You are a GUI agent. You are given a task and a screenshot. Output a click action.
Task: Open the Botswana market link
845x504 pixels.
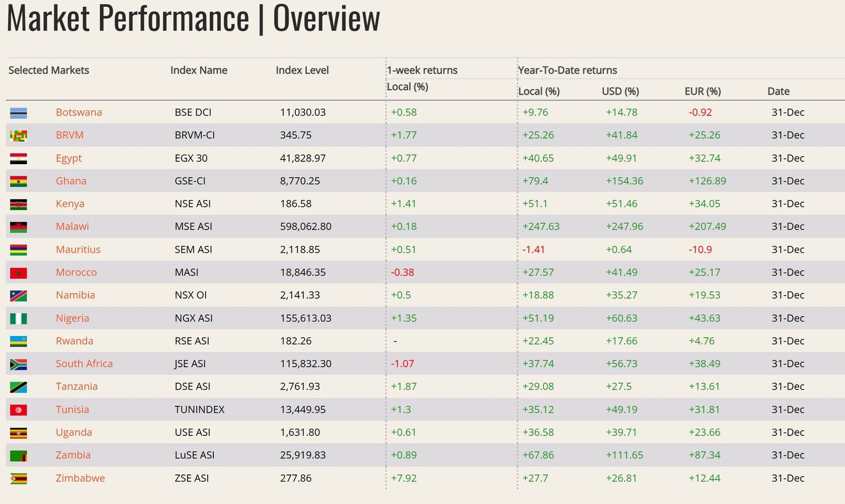79,112
